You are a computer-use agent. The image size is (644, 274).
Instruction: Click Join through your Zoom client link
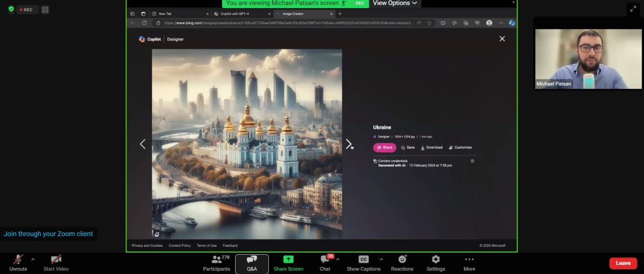click(48, 234)
